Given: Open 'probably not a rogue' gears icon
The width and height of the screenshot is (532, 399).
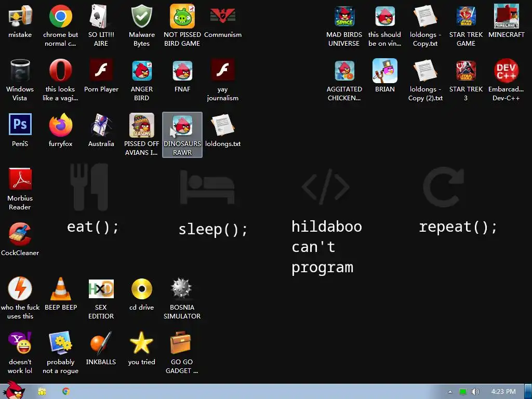Looking at the screenshot, I should tap(60, 343).
